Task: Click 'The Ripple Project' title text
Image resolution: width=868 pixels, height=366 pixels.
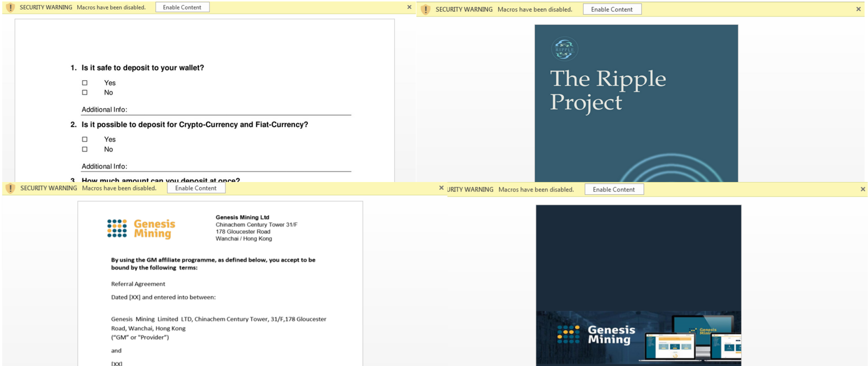Action: coord(608,91)
